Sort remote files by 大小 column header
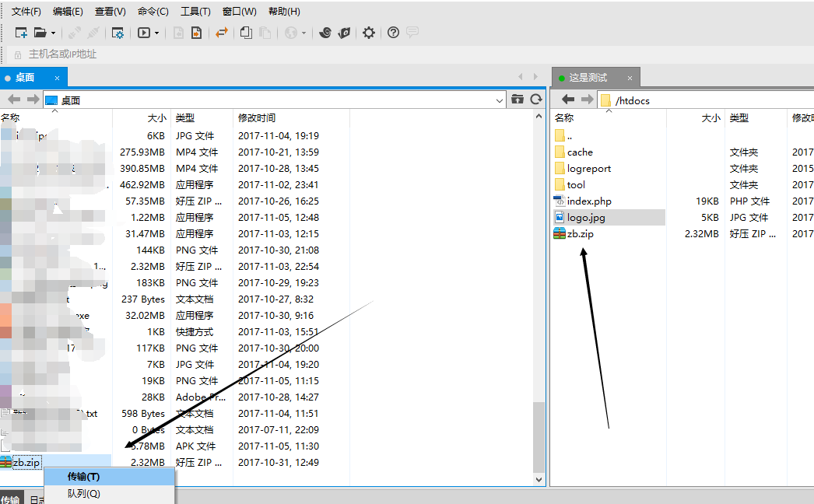This screenshot has height=504, width=814. [710, 118]
